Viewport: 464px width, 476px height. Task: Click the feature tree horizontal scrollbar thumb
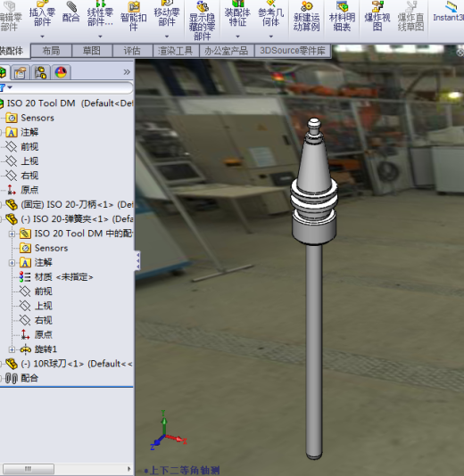coord(29,469)
